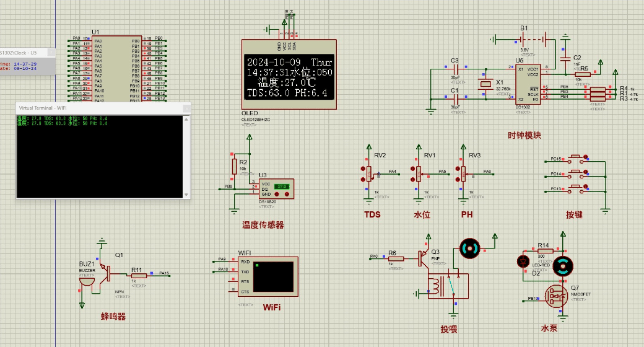Click the BUZ1 buzzer symbol
The image size is (644, 347).
(x=87, y=281)
